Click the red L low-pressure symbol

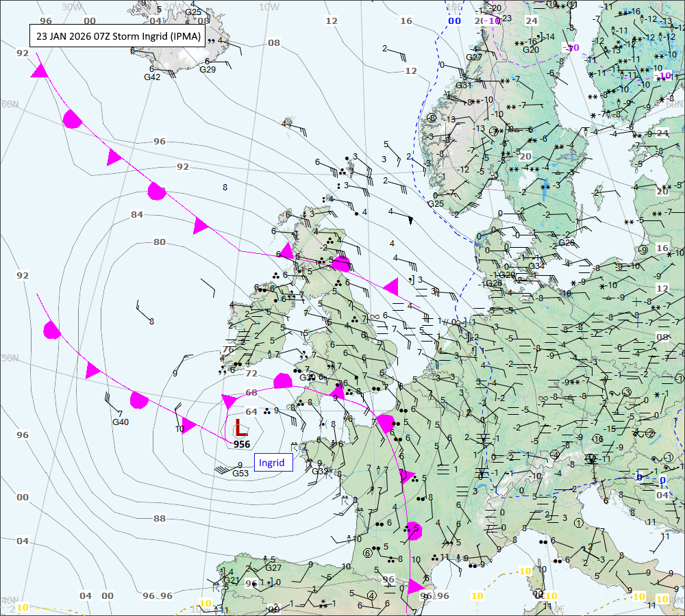coord(240,428)
